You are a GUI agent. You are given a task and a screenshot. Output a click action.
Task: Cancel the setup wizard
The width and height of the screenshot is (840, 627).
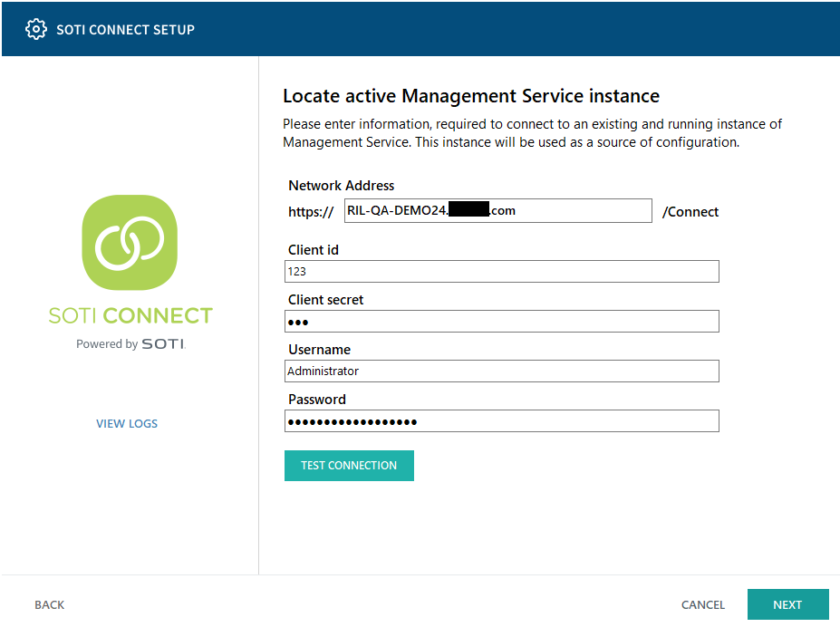703,604
